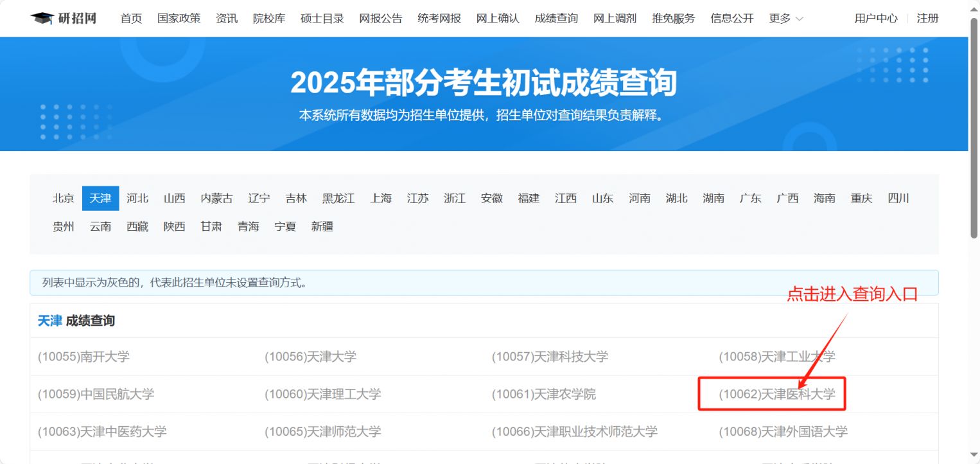
Task: Click the 注册 link
Action: [x=927, y=19]
